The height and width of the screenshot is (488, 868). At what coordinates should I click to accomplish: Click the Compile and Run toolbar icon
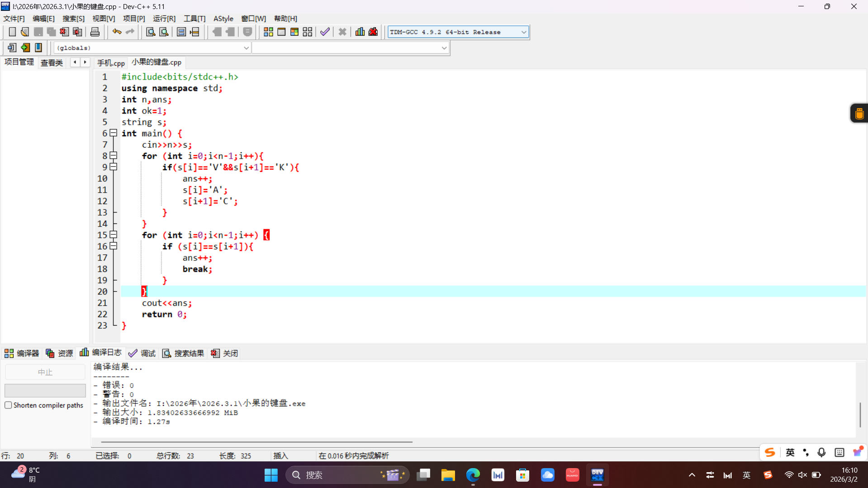click(294, 32)
